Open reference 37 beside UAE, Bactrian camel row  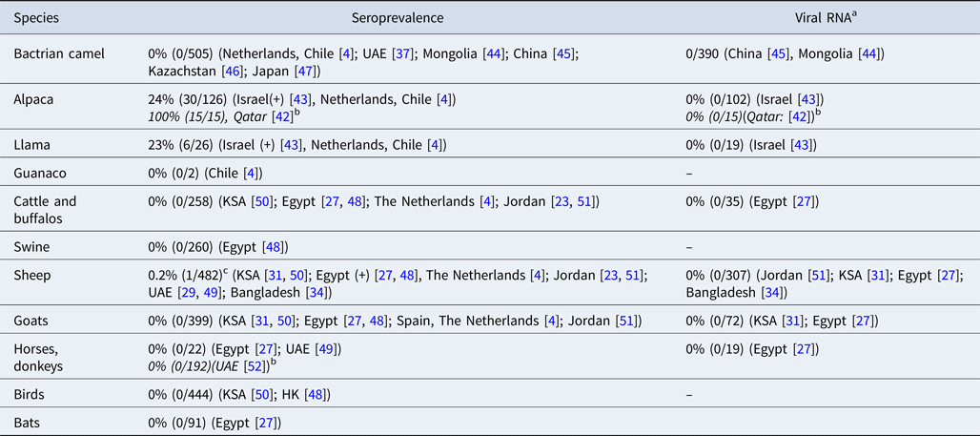(x=379, y=54)
